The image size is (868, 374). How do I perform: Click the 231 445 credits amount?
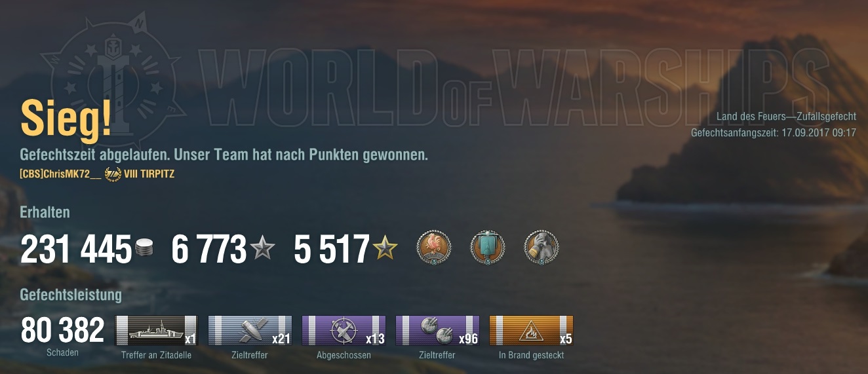(x=76, y=250)
